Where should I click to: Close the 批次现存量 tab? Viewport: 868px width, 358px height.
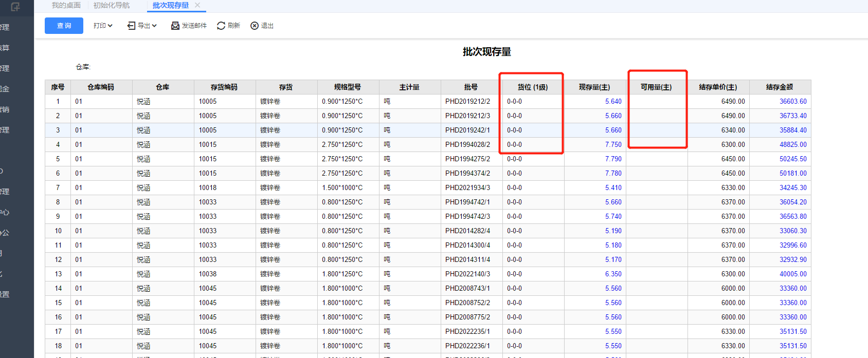click(197, 5)
